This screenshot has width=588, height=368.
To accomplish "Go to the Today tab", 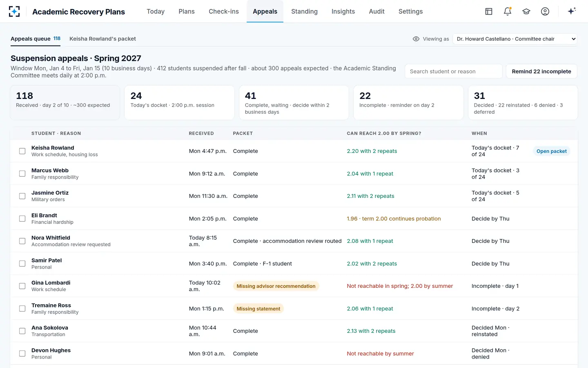I will pos(156,11).
